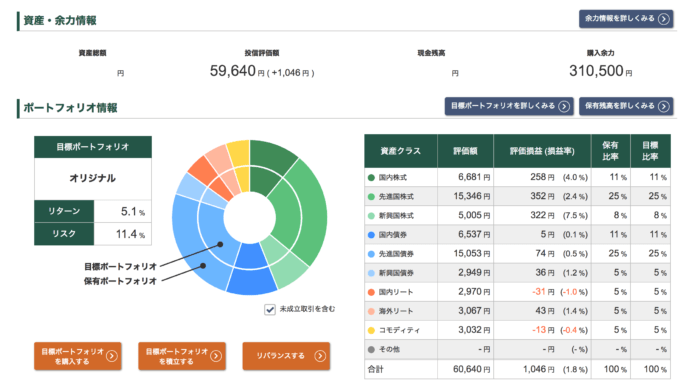
Task: Click arrow icon on 目標ポートフォリオを詳しくみる
Action: pos(564,106)
